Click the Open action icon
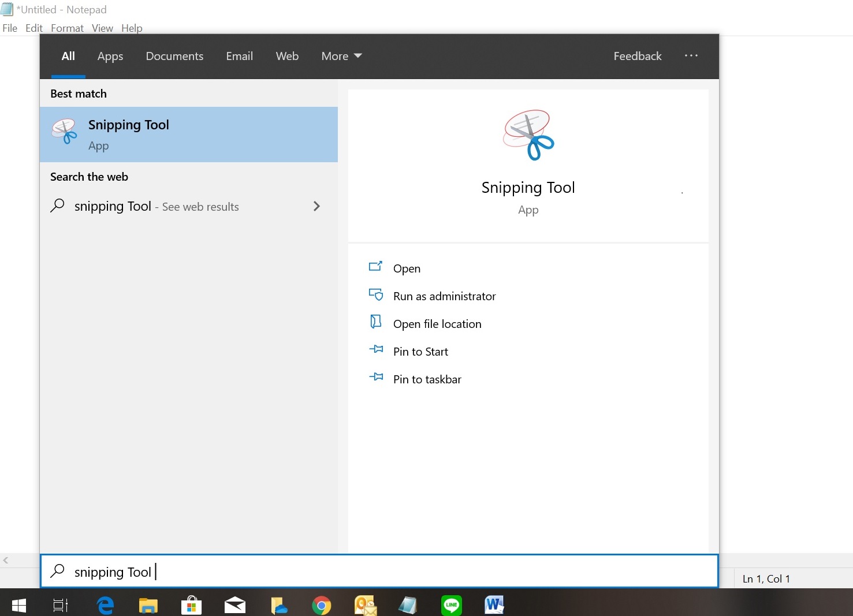The image size is (853, 616). pyautogui.click(x=375, y=266)
